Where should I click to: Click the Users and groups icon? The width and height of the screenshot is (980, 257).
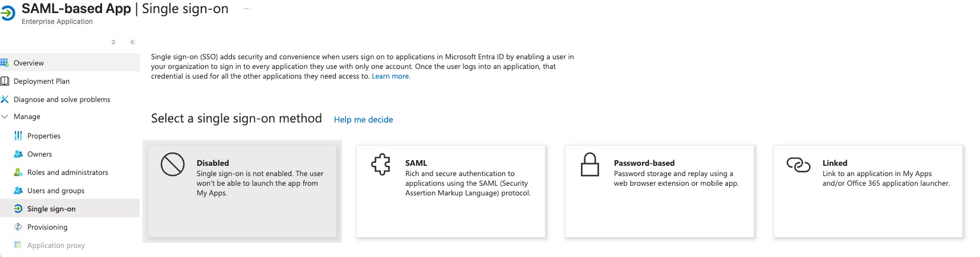point(18,190)
